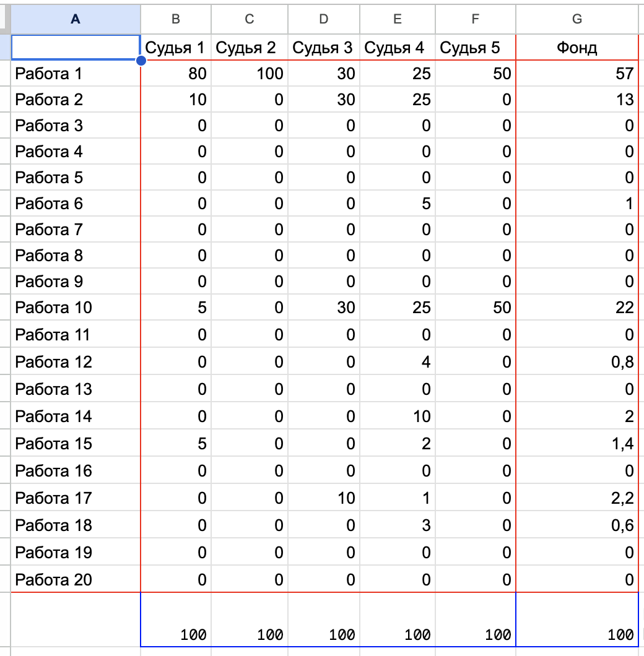Select column E header
Screen dimensions: 644x656
tap(398, 19)
